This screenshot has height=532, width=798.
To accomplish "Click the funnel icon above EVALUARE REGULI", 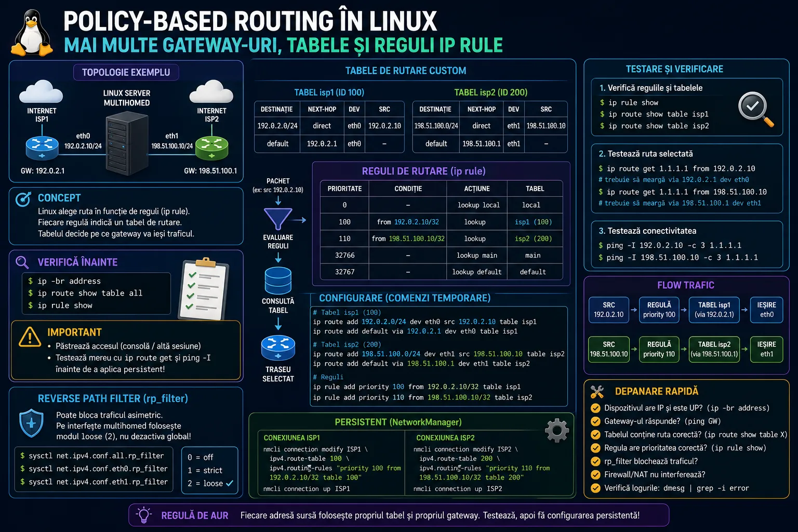I will (278, 219).
